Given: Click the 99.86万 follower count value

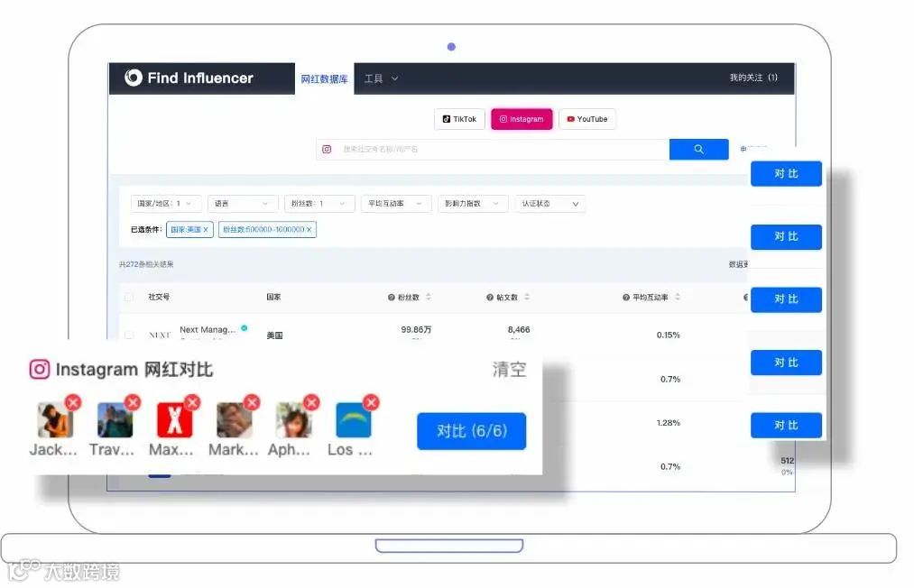Looking at the screenshot, I should [x=416, y=329].
